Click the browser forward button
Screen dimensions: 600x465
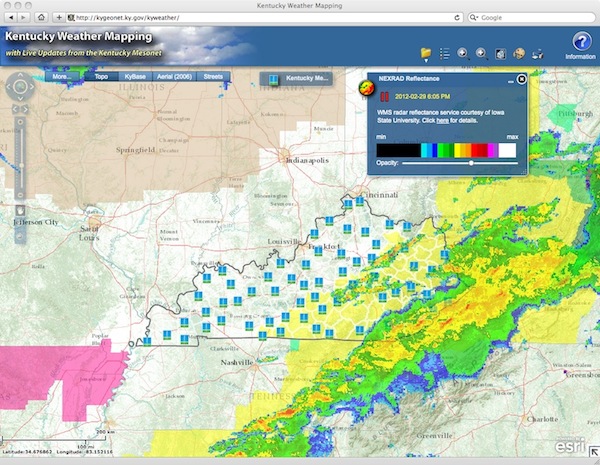click(x=23, y=18)
